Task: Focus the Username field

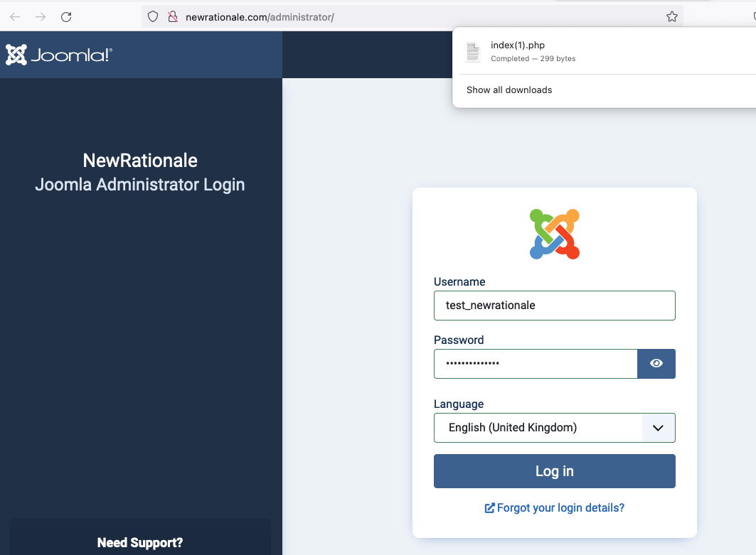Action: coord(555,306)
